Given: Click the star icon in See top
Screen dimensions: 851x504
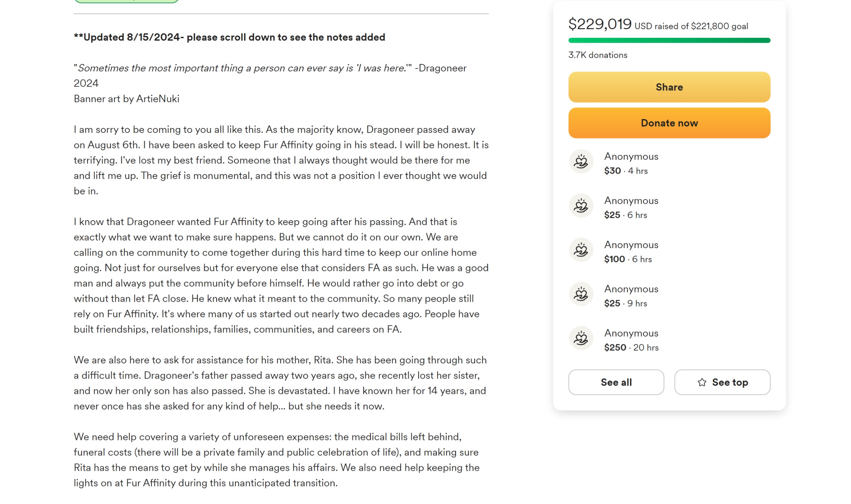Looking at the screenshot, I should pos(702,382).
